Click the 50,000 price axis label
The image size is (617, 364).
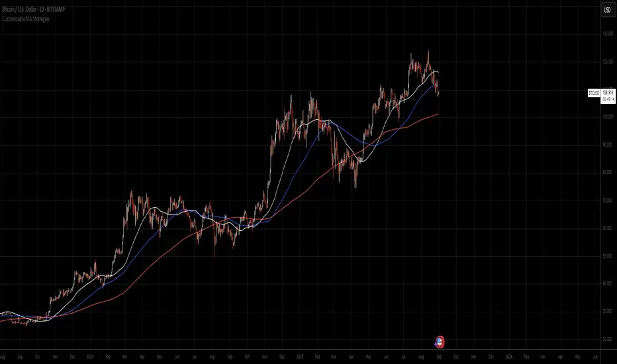[x=608, y=255]
